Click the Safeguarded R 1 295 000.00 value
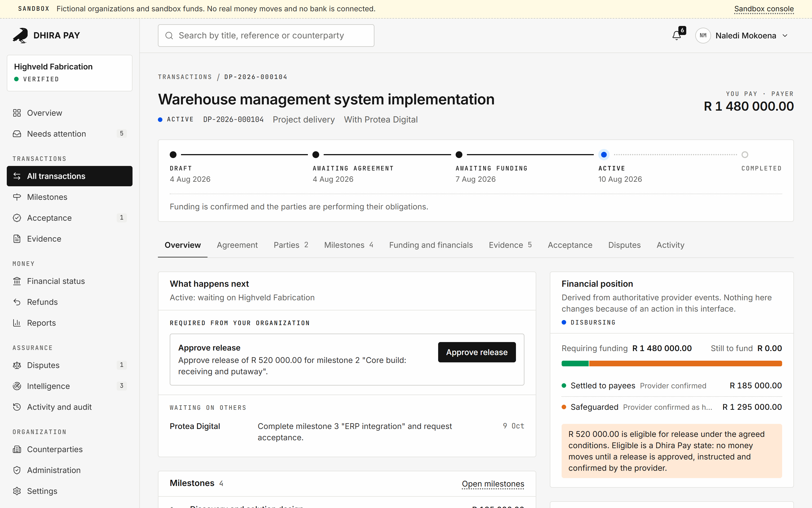Viewport: 812px width, 508px height. point(752,407)
